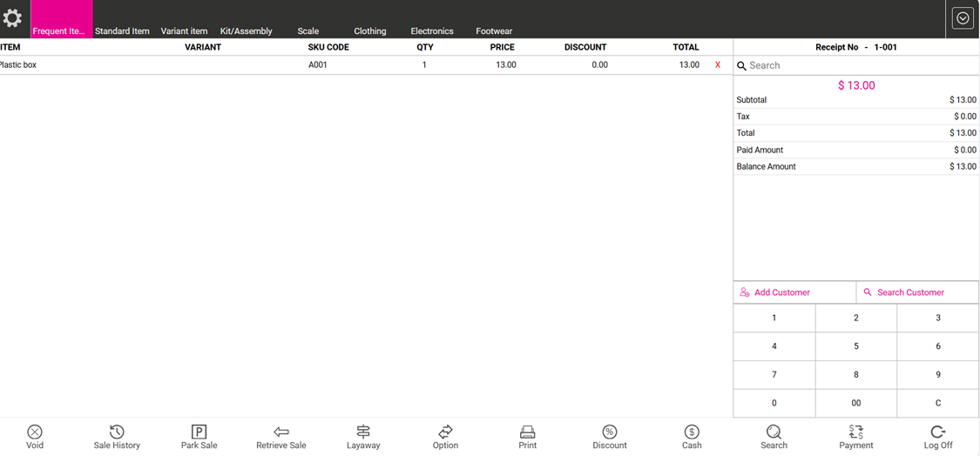980x456 pixels.
Task: Click the Print receipt icon
Action: pos(527,433)
